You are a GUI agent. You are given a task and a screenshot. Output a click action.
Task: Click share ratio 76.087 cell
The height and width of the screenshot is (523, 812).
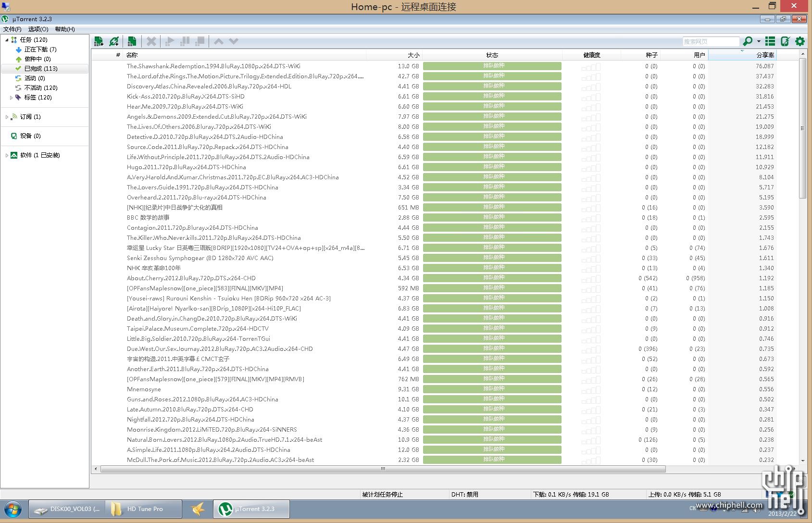pyautogui.click(x=764, y=66)
